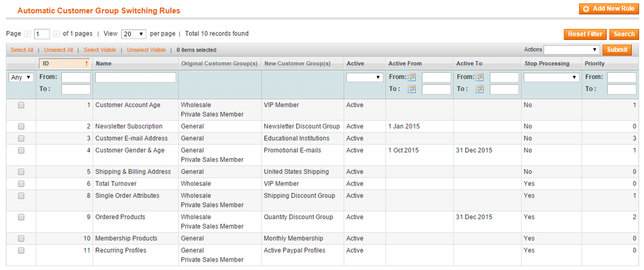Click the Unselect Visible link
The height and width of the screenshot is (270, 644).
click(146, 50)
